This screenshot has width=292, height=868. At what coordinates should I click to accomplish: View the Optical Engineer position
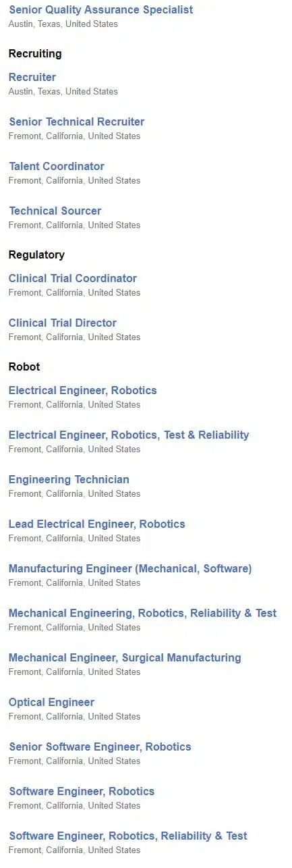pos(51,703)
